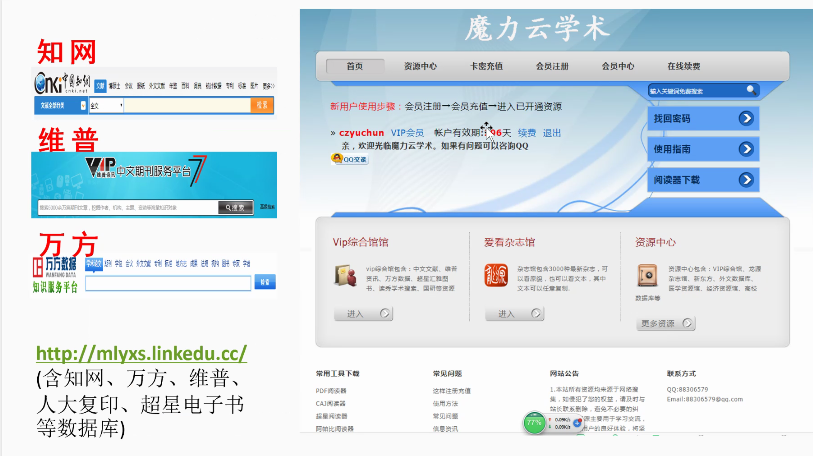Click the 联系方式 footer heading
The height and width of the screenshot is (456, 813).
point(681,374)
